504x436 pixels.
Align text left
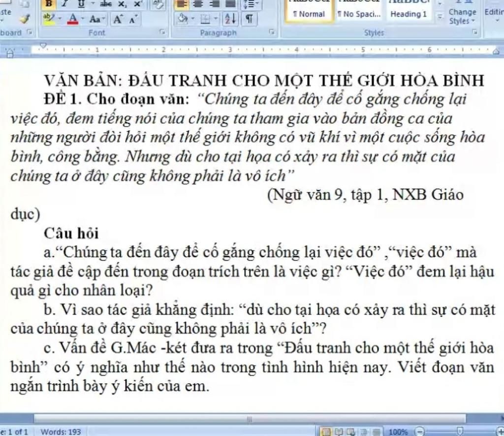coord(182,4)
